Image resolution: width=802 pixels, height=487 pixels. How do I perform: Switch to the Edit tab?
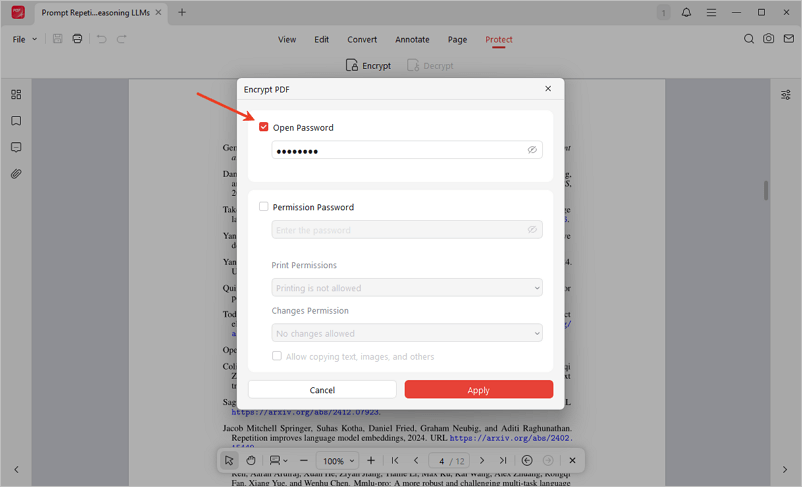pos(322,39)
